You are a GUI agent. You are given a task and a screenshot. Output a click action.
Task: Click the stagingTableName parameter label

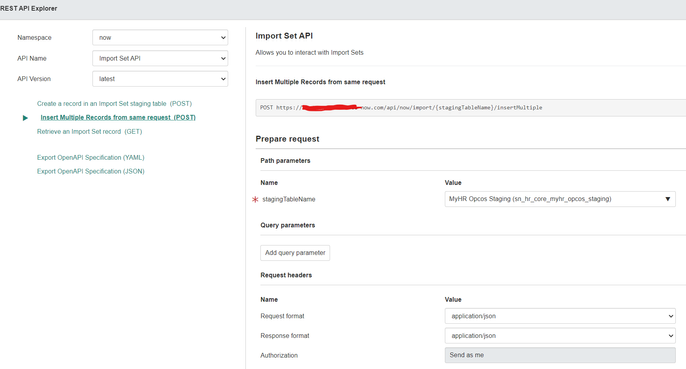tap(289, 199)
